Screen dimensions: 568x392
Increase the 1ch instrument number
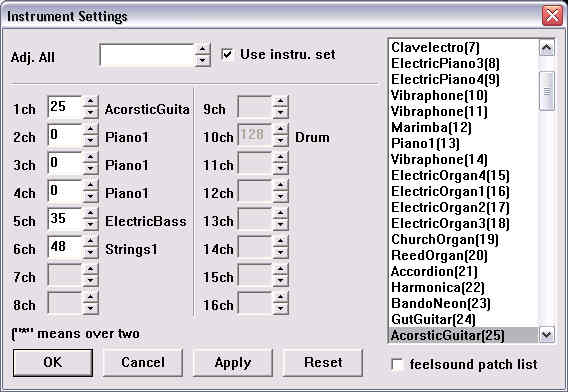coord(91,101)
